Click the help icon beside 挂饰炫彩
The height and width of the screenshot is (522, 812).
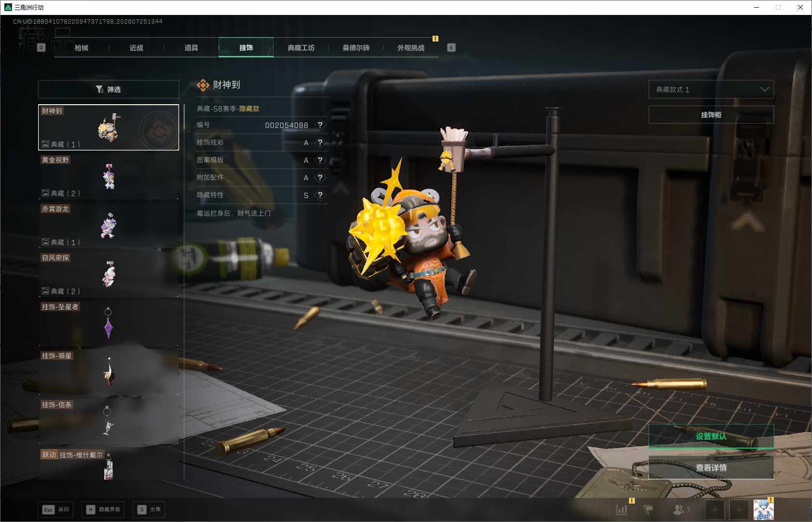tap(320, 143)
